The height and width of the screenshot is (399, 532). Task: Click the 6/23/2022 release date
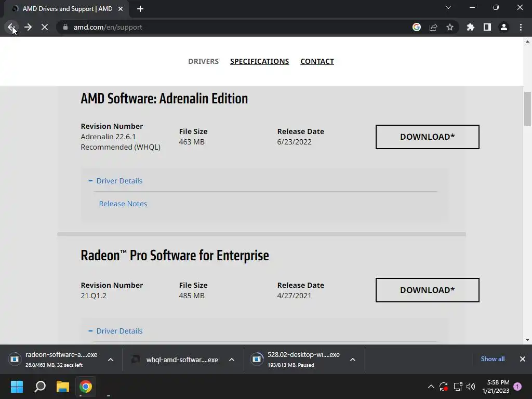pos(294,142)
